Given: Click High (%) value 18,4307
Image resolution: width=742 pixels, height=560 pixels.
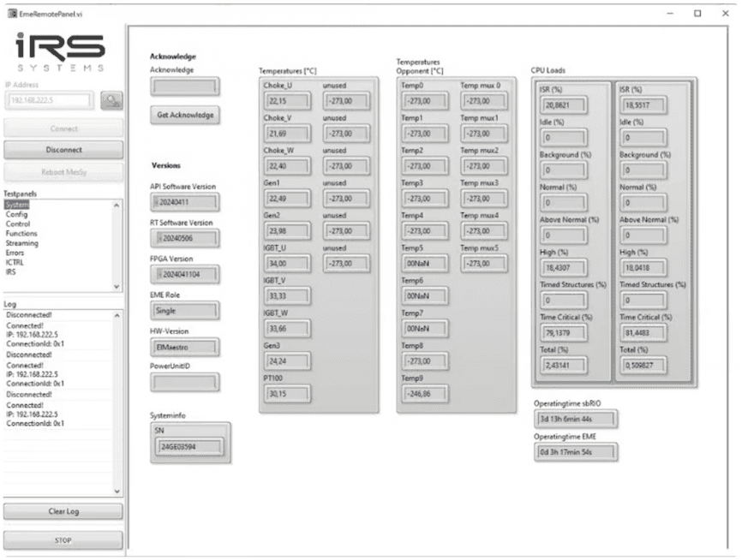Looking at the screenshot, I should pos(564,268).
